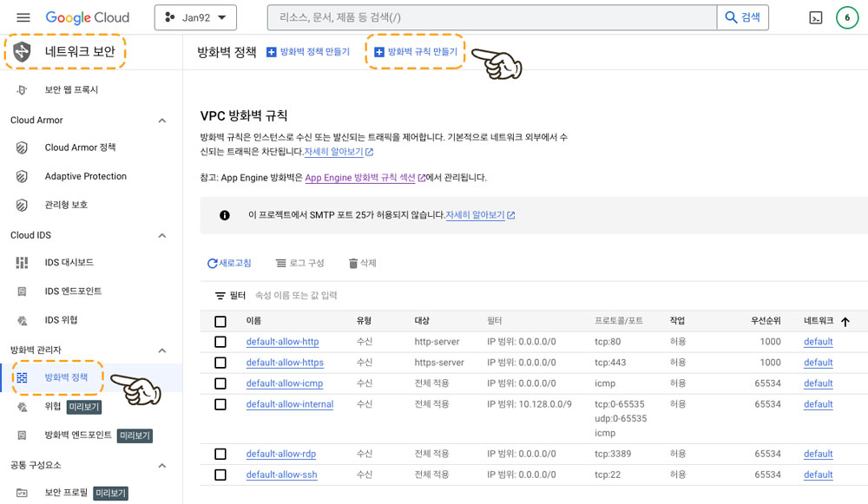Open the hamburger navigation menu
The height and width of the screenshot is (504, 868).
(23, 17)
